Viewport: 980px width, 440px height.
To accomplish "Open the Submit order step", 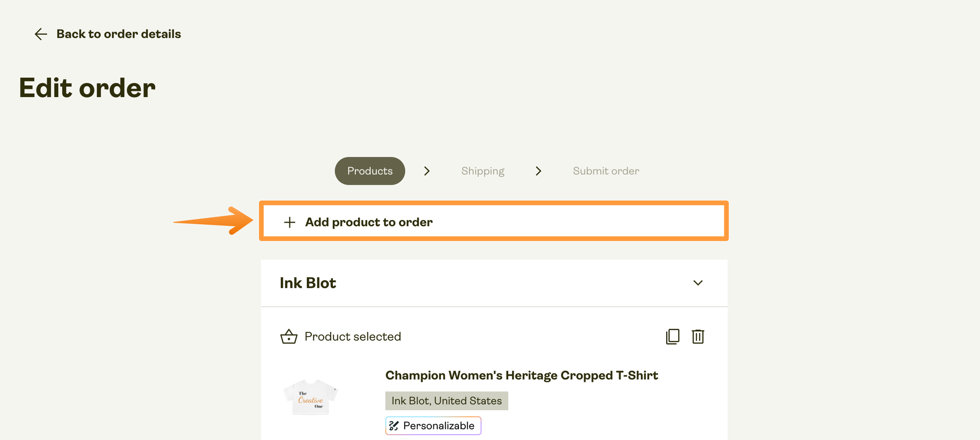I will (x=605, y=171).
